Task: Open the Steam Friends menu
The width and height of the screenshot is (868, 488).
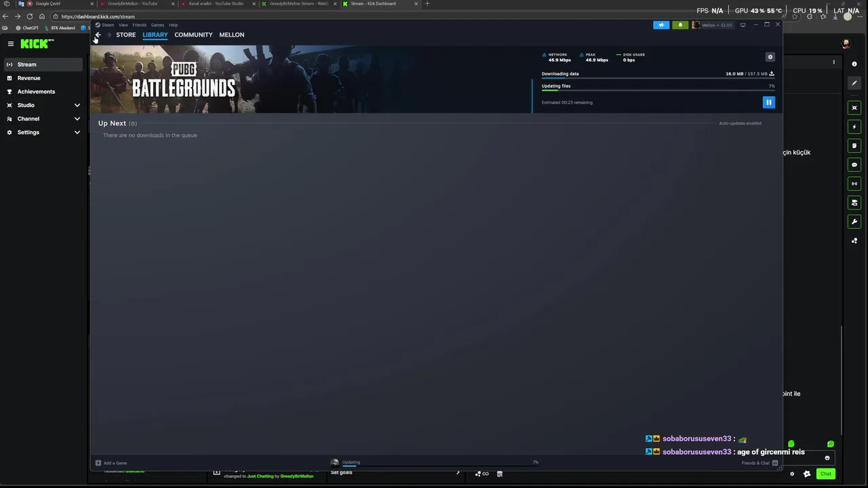Action: (139, 25)
